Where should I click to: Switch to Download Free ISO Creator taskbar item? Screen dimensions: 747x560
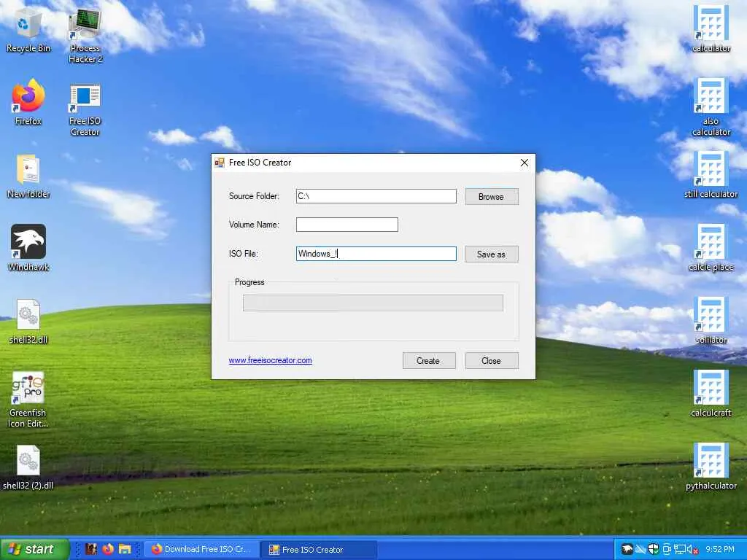point(201,549)
